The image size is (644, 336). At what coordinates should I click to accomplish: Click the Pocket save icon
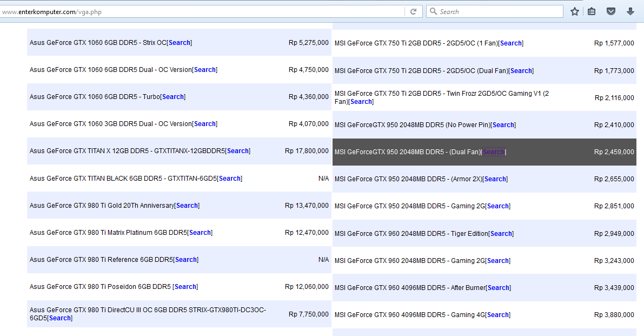[x=611, y=11]
